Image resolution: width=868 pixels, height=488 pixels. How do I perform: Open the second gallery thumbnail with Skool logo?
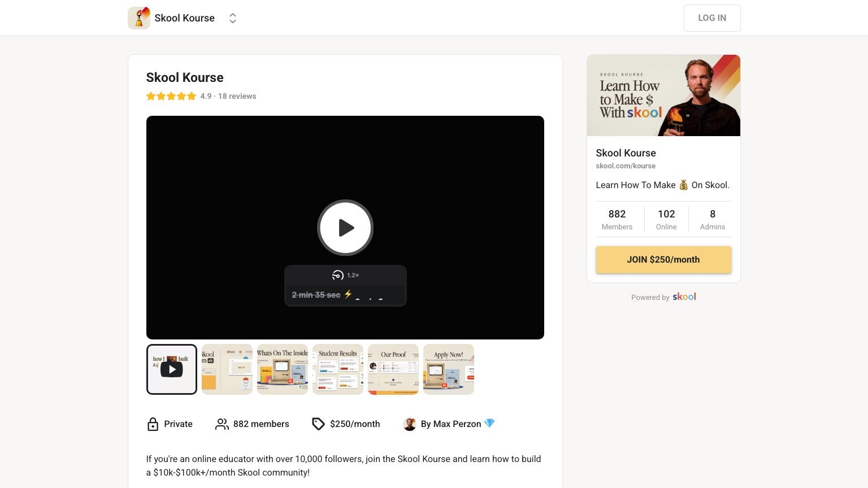click(227, 369)
